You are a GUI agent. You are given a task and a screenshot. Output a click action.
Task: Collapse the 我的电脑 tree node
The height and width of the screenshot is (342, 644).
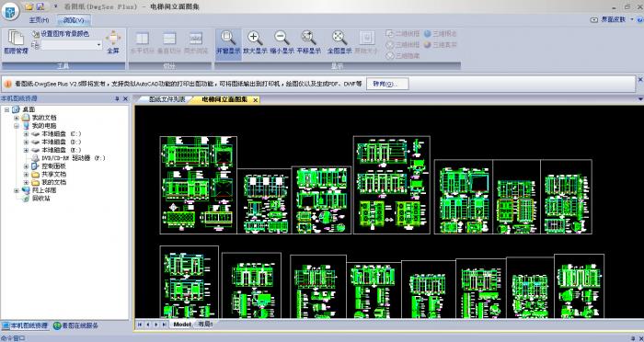click(17, 126)
